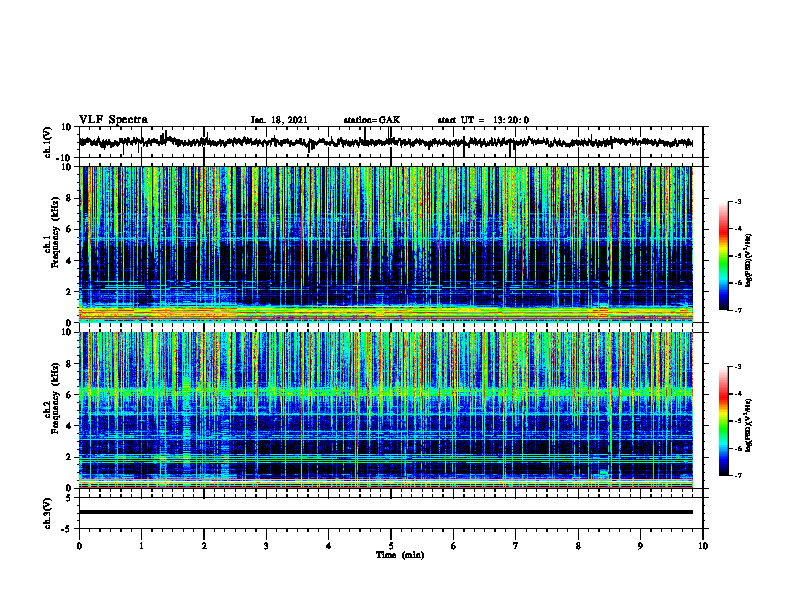792x612 pixels.
Task: Click the time axis tick label "9"
Action: point(640,546)
